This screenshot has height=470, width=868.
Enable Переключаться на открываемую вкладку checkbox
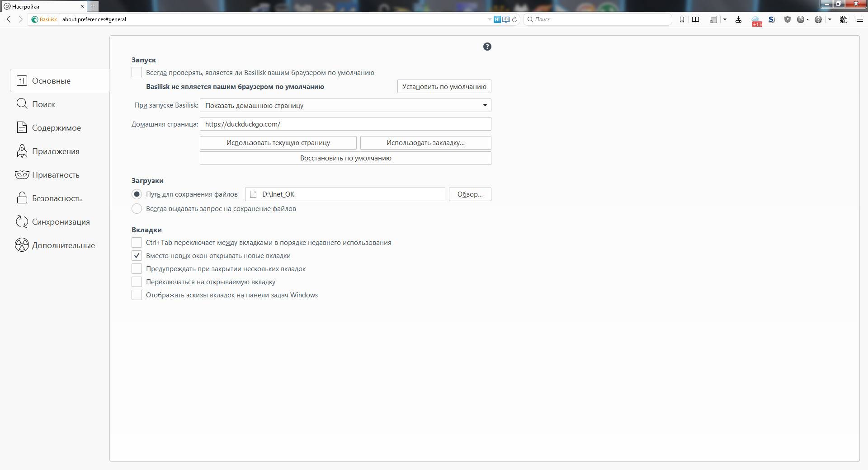[137, 282]
